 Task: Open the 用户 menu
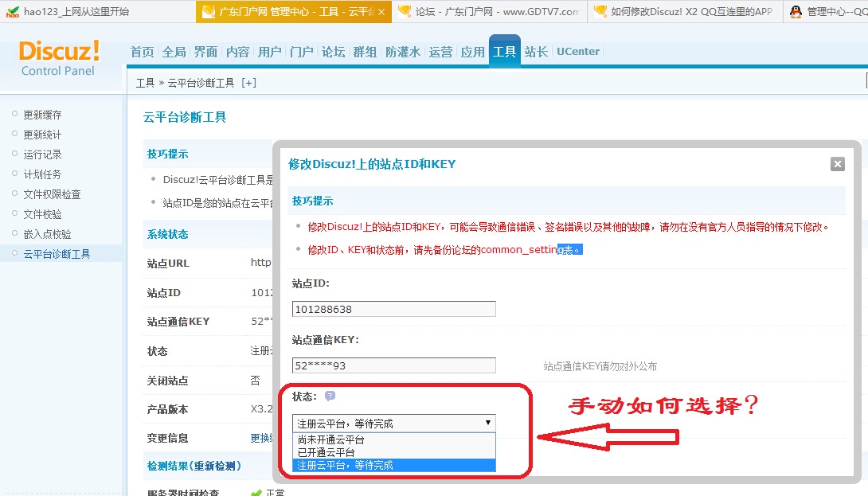pyautogui.click(x=270, y=52)
